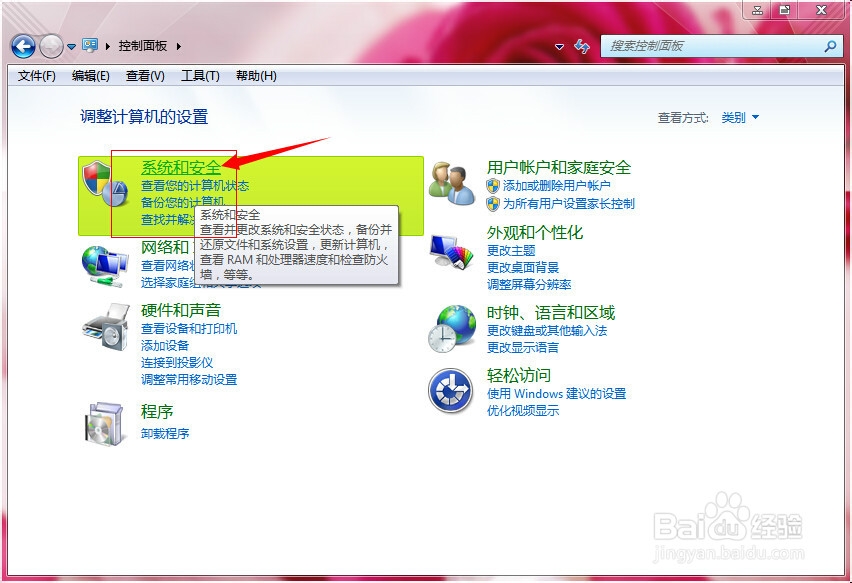This screenshot has width=852, height=583.
Task: Click 更改键盘或其他输入法 link
Action: coord(547,330)
